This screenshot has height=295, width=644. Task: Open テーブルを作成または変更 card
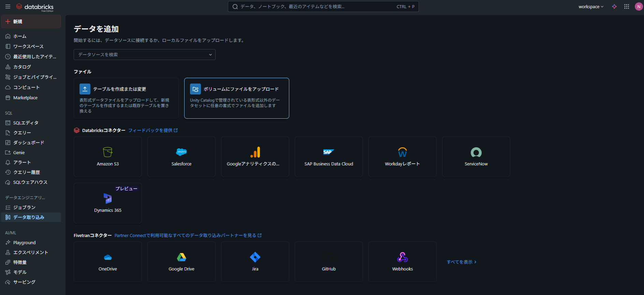click(126, 98)
